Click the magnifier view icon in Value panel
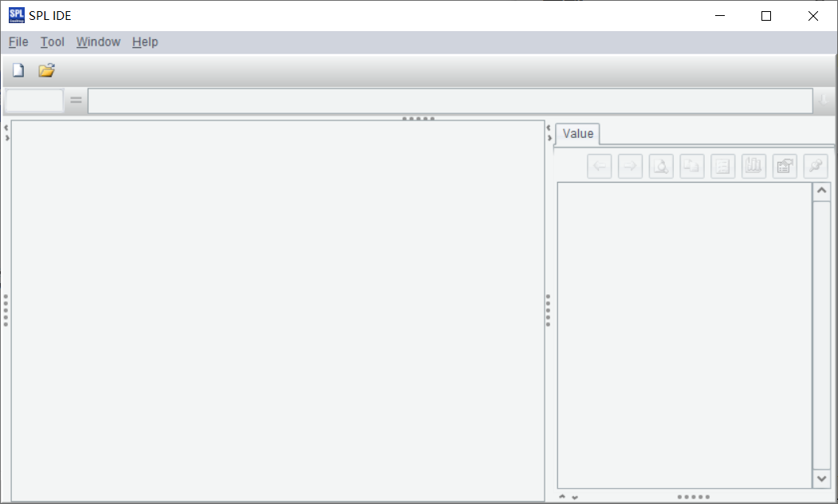The height and width of the screenshot is (504, 838). click(661, 166)
